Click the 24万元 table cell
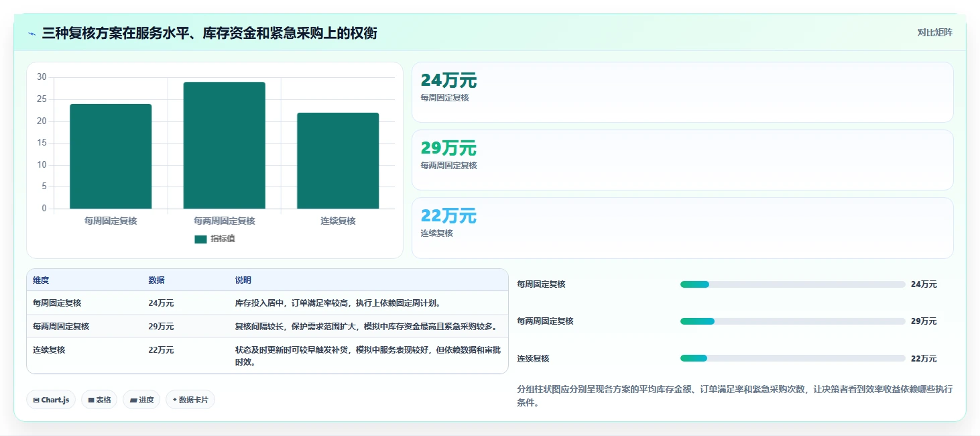Image resolution: width=980 pixels, height=436 pixels. tap(161, 303)
